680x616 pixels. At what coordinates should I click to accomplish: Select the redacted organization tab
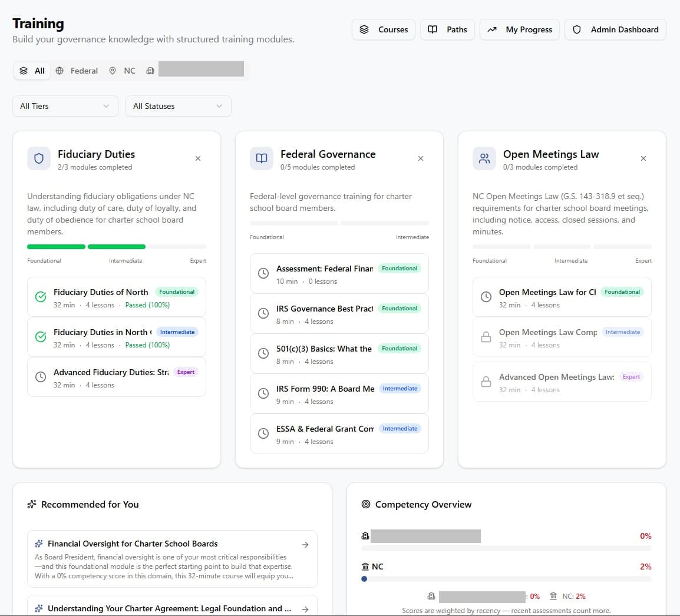click(194, 70)
